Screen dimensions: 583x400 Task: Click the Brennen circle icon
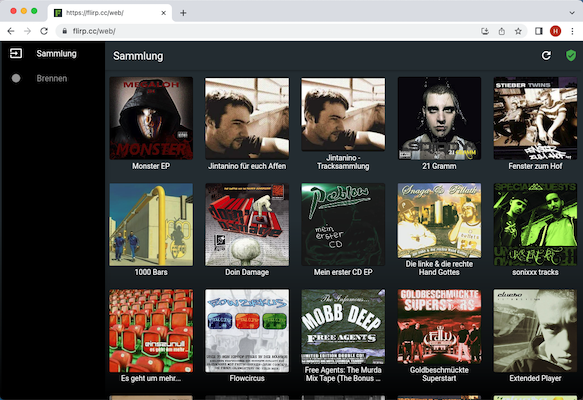[16, 78]
